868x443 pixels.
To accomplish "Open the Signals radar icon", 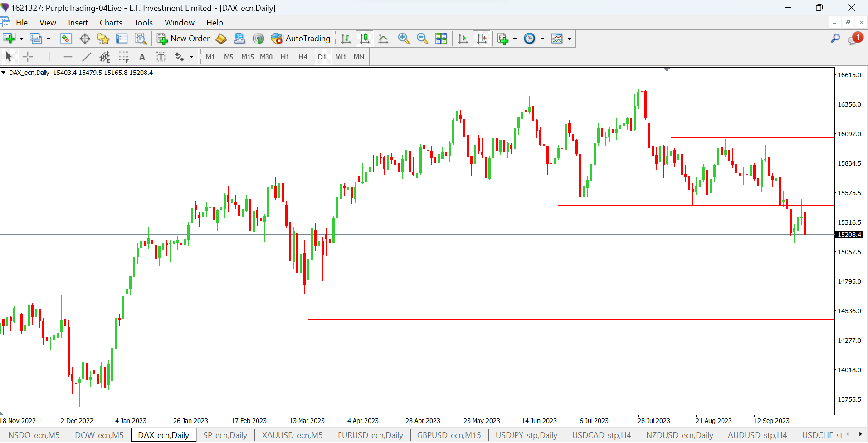I will pyautogui.click(x=258, y=39).
